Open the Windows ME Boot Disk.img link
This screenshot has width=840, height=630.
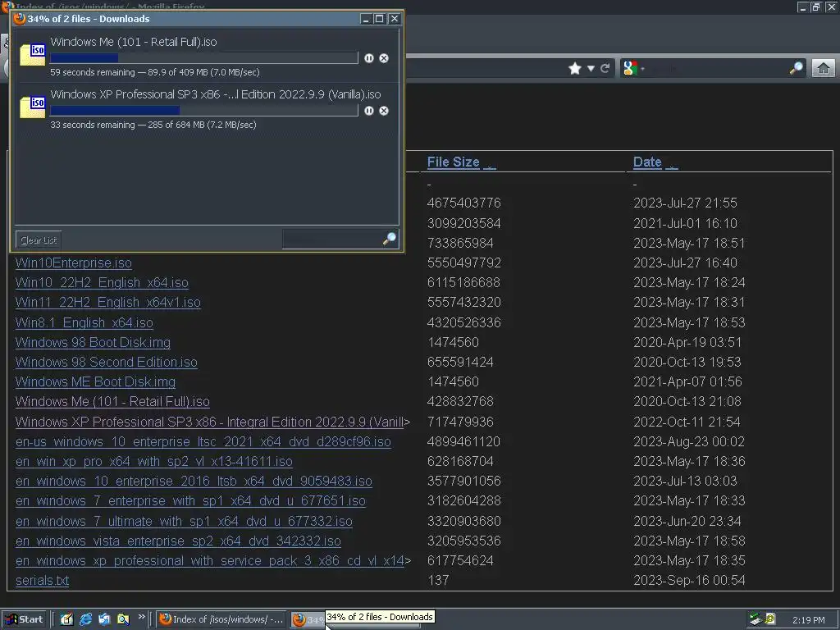tap(95, 382)
